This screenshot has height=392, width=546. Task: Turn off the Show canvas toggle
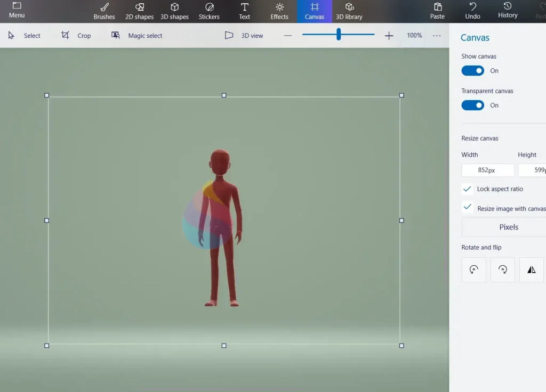(x=472, y=71)
